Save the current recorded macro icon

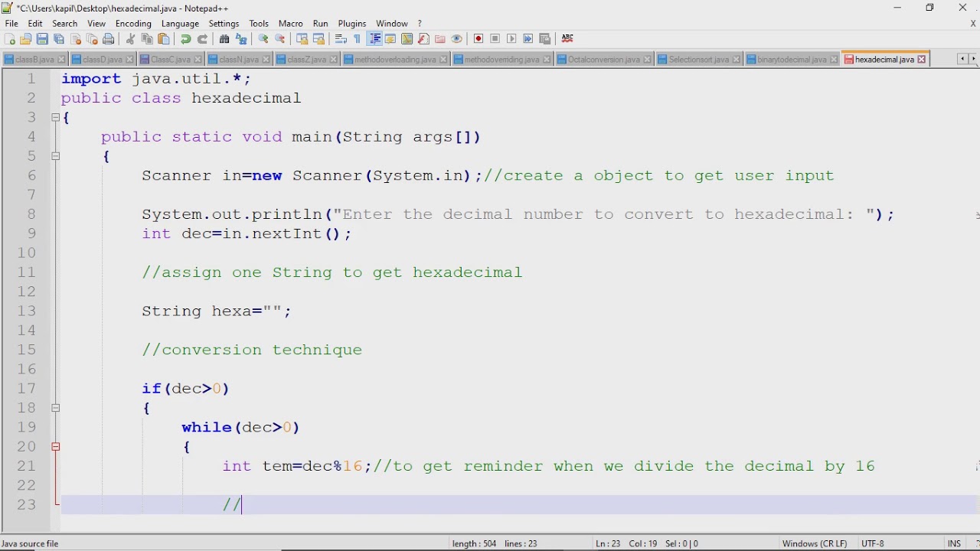[545, 39]
